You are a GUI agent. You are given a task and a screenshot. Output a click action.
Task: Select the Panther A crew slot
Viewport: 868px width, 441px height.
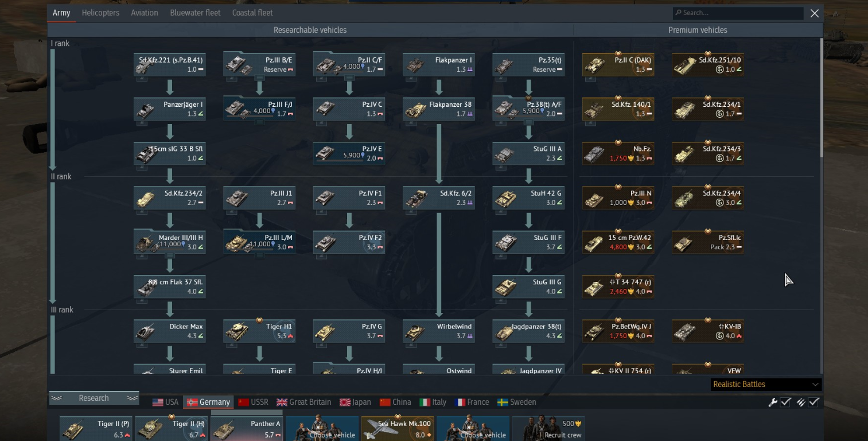point(247,429)
